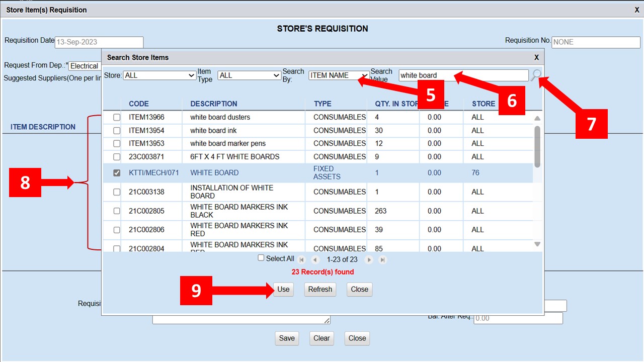
Task: Click the magnifying glass search icon
Action: point(536,75)
